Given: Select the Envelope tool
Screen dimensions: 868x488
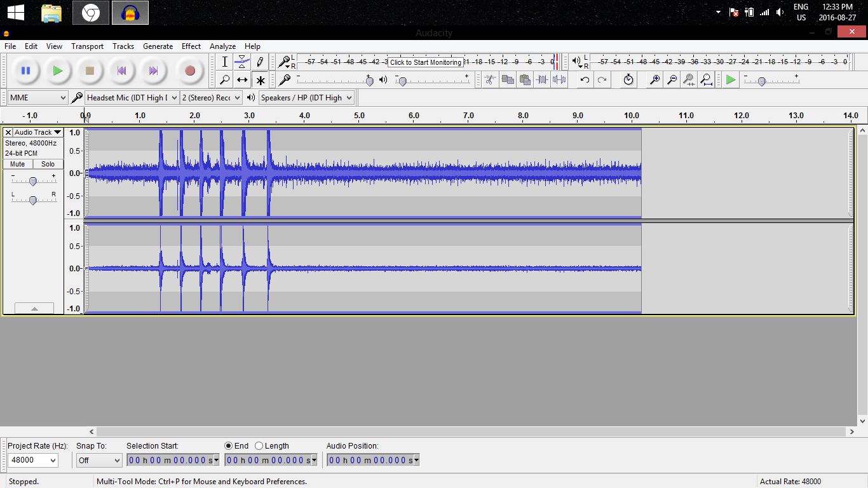Looking at the screenshot, I should 242,62.
